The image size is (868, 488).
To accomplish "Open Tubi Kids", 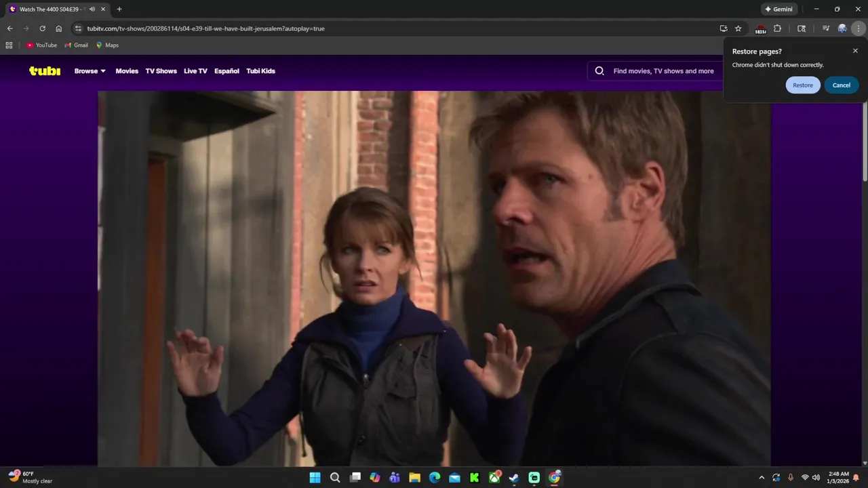I will click(x=260, y=70).
